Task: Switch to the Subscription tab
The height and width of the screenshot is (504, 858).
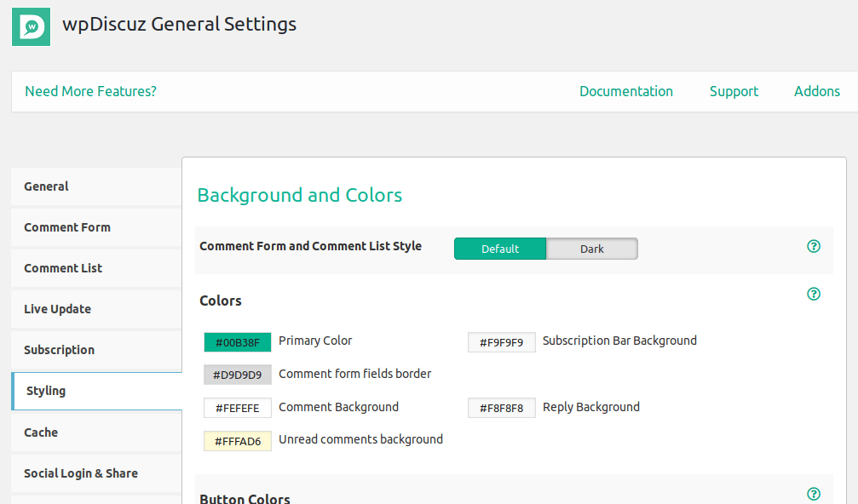Action: coord(96,350)
